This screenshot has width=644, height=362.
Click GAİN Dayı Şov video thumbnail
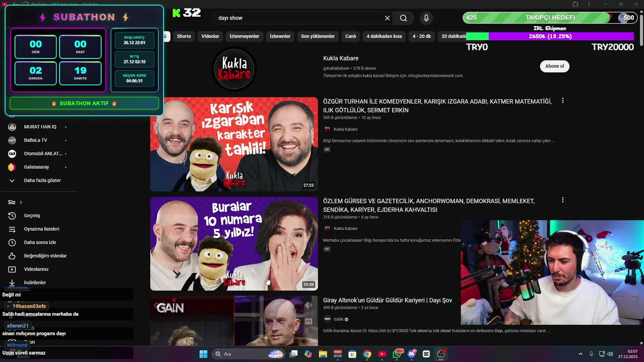coord(234,321)
